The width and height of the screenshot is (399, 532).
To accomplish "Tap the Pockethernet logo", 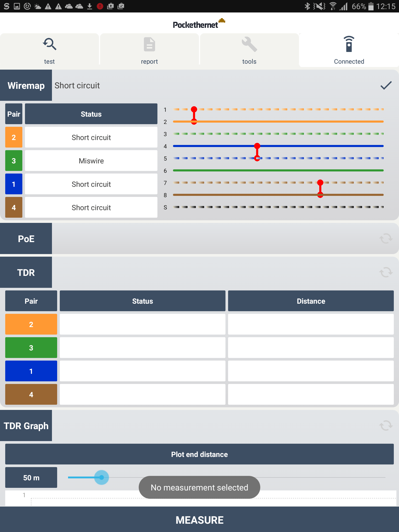I will [x=199, y=24].
